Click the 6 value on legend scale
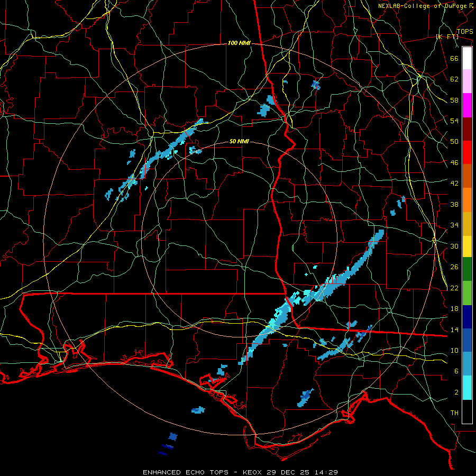Image resolution: width=476 pixels, height=476 pixels. pos(456,371)
